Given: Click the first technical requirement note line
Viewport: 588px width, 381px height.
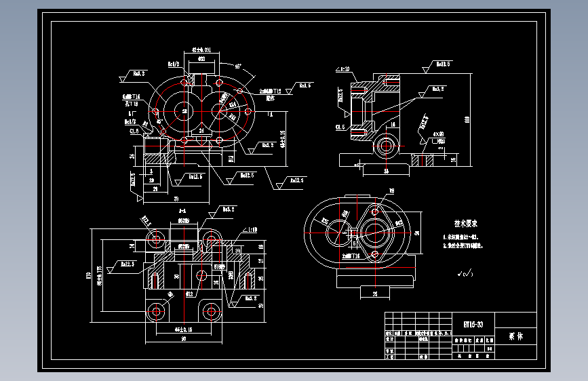Looking at the screenshot, I should tap(461, 237).
